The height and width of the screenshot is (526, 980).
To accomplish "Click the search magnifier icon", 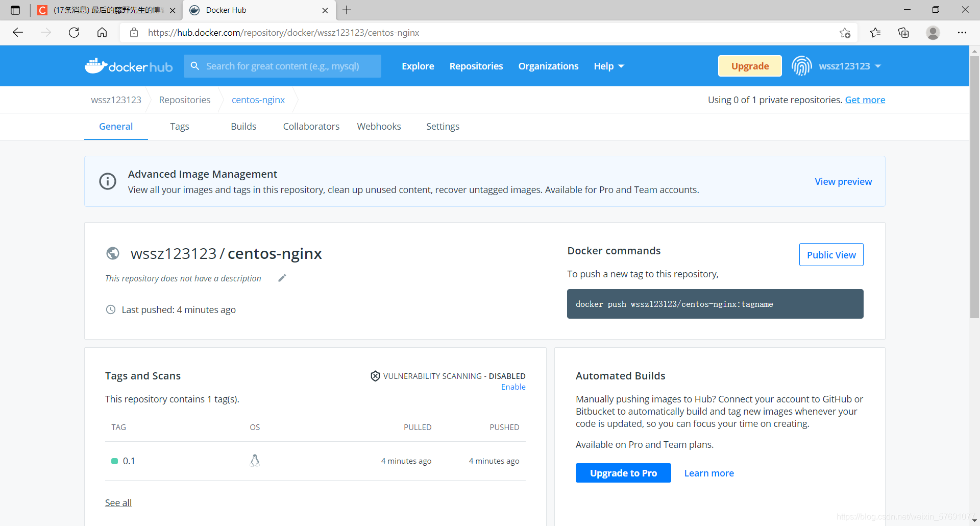I will pos(195,66).
